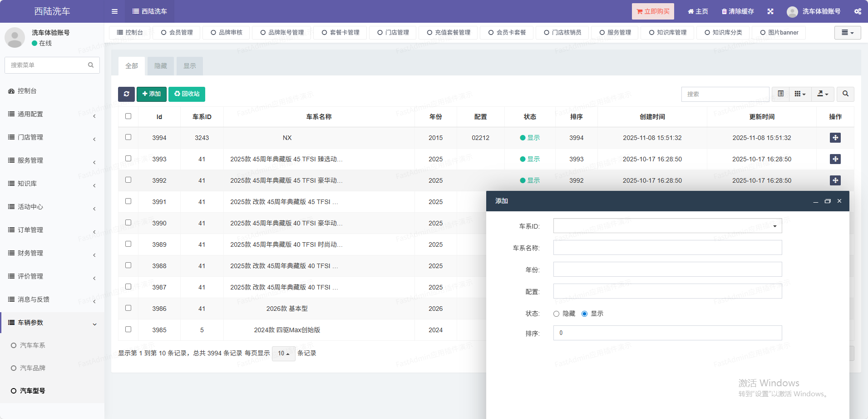The height and width of the screenshot is (419, 868).
Task: Select the 隐藏 radio button in the form
Action: [557, 314]
